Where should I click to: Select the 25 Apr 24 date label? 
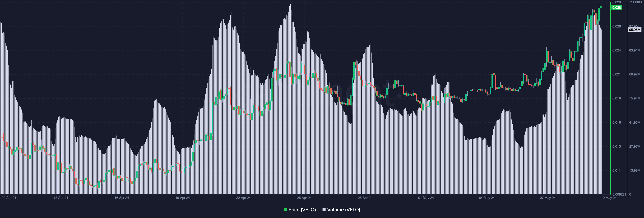tap(304, 198)
